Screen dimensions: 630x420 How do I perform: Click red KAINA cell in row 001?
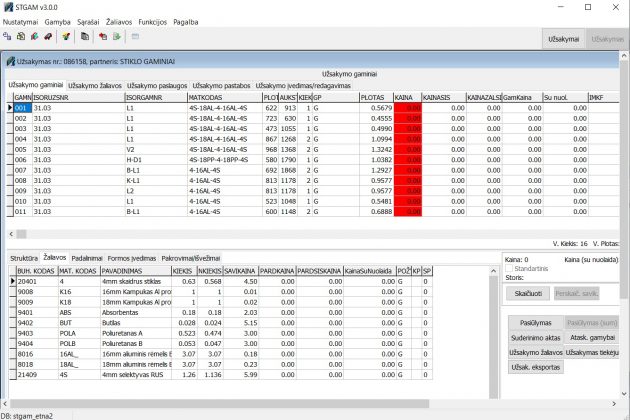(407, 107)
